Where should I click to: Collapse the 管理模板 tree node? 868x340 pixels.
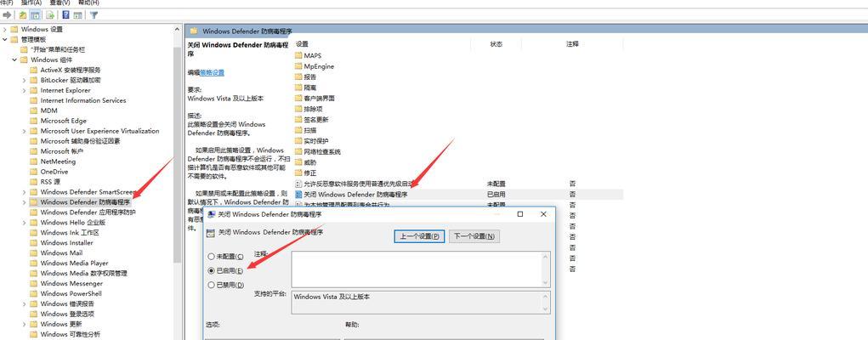pos(5,39)
